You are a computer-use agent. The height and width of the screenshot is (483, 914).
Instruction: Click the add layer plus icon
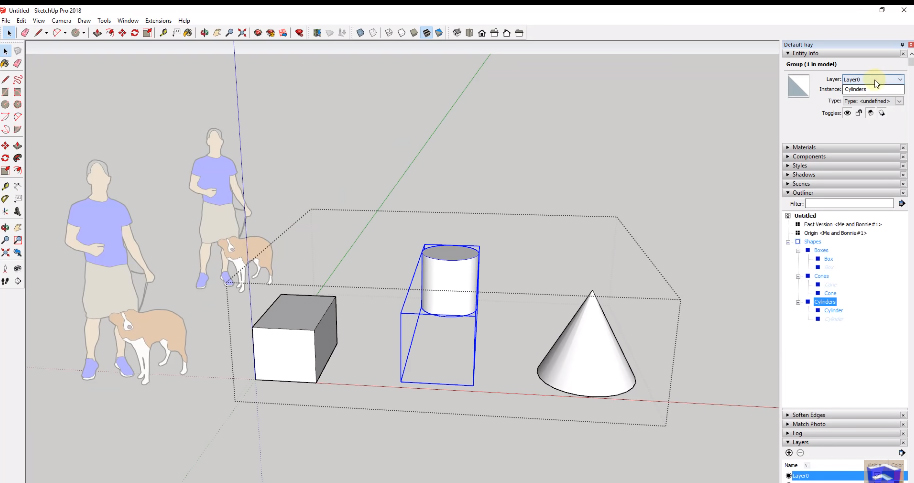[789, 453]
